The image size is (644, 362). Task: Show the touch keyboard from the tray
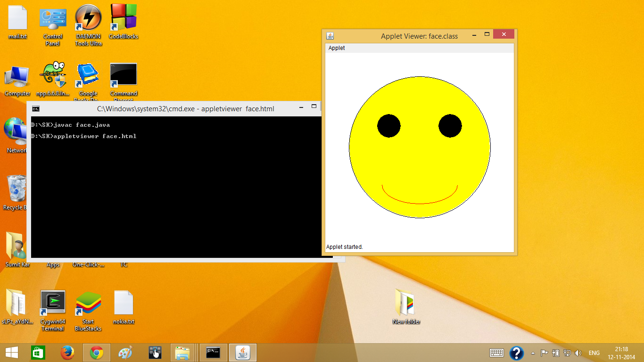click(496, 353)
